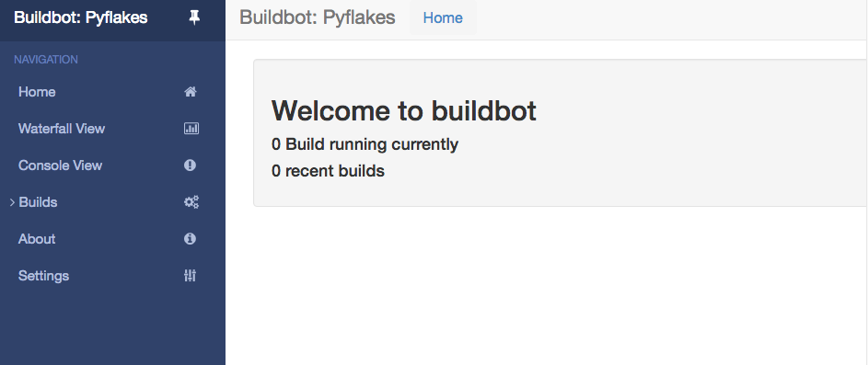
Task: Open the Settings page
Action: click(43, 276)
